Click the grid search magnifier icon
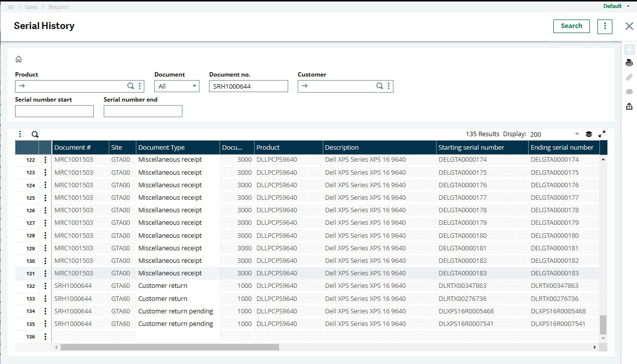This screenshot has height=364, width=637. (x=35, y=134)
